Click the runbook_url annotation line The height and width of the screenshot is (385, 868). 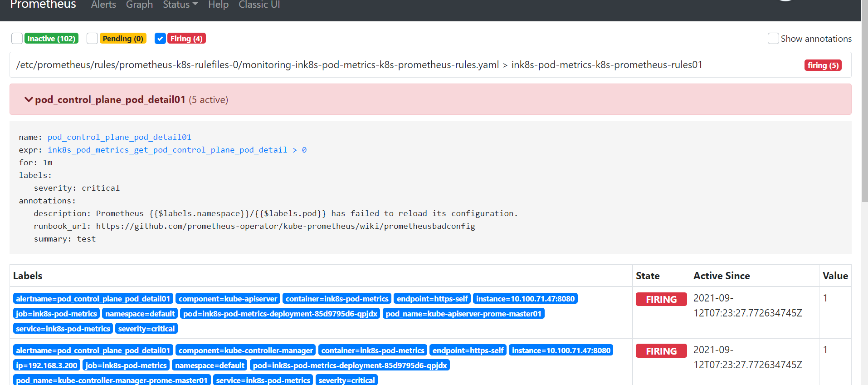[254, 226]
